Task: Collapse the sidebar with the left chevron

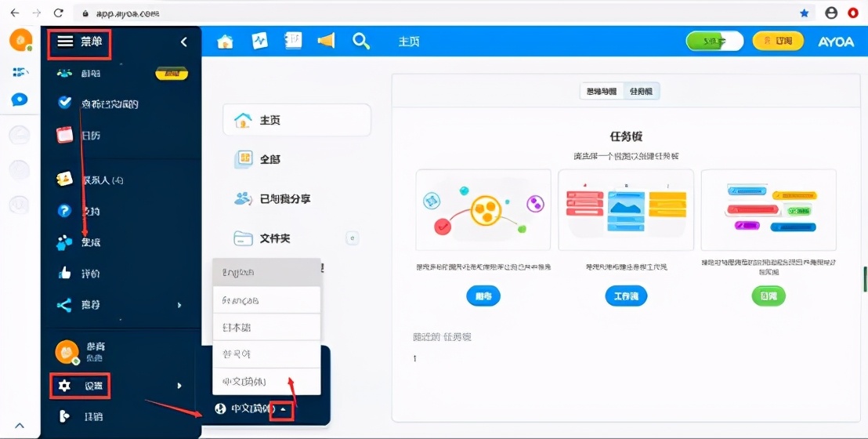Action: pos(184,42)
